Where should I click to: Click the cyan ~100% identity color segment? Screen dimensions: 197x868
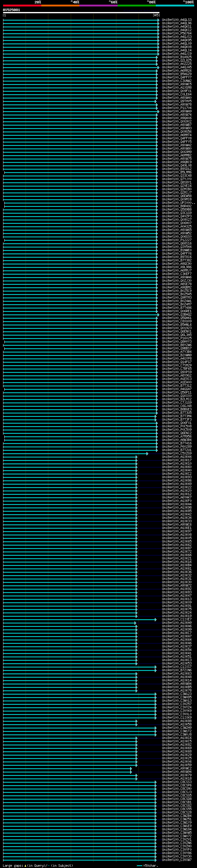(x=175, y=6)
